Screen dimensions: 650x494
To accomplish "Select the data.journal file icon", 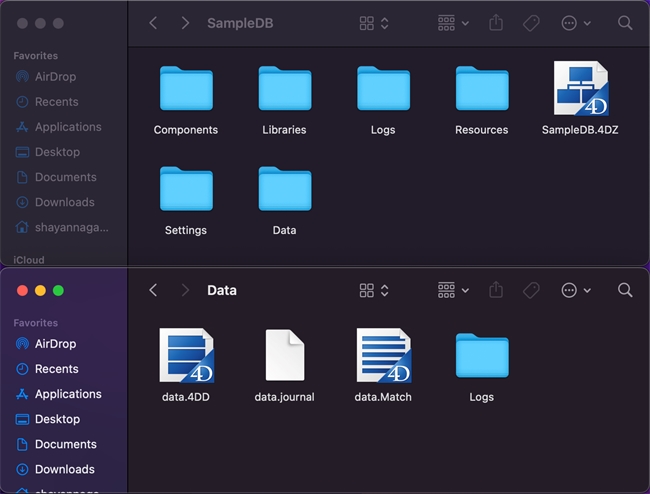I will click(x=285, y=355).
